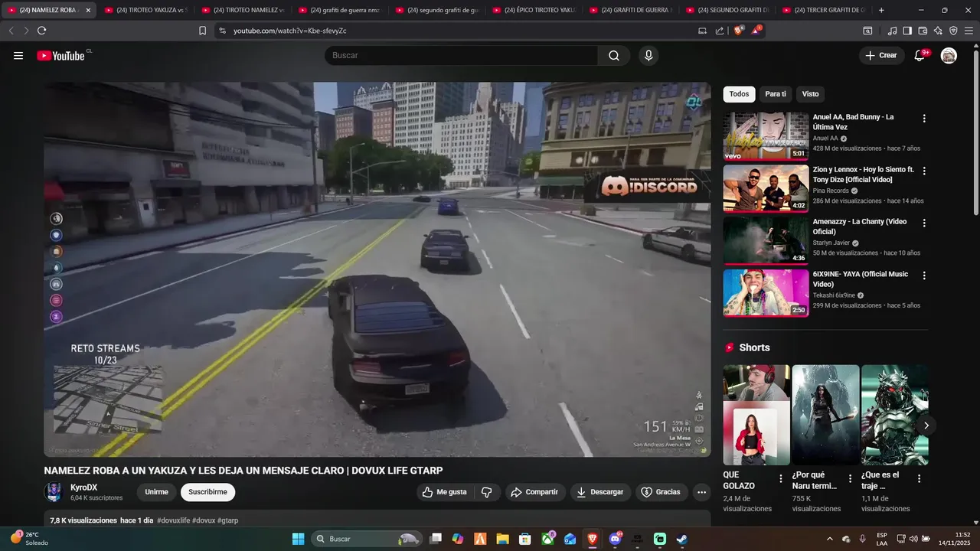
Task: Reload the page with the refresh icon
Action: [41, 31]
